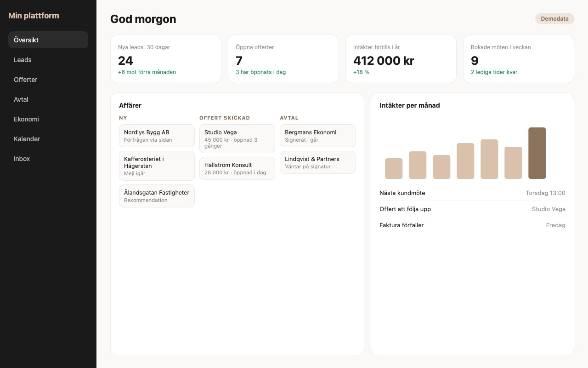Click the Demodata badge
Image resolution: width=588 pixels, height=368 pixels.
coord(554,19)
